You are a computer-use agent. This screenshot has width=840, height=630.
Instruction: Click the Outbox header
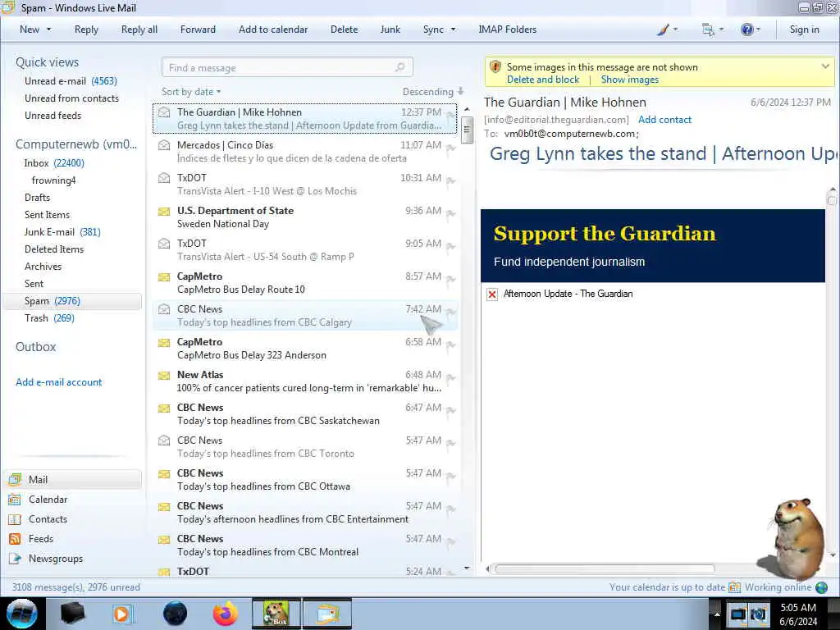pos(36,347)
